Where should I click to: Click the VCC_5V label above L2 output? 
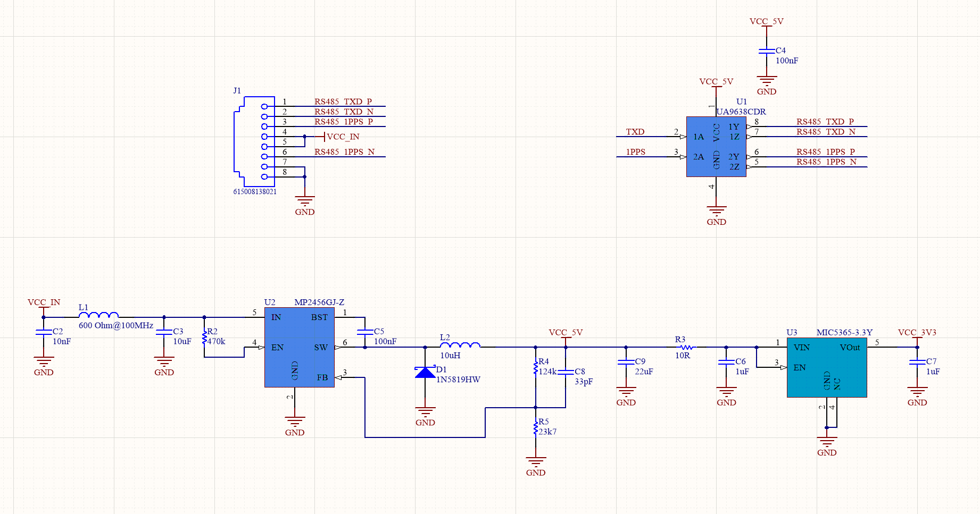(566, 333)
